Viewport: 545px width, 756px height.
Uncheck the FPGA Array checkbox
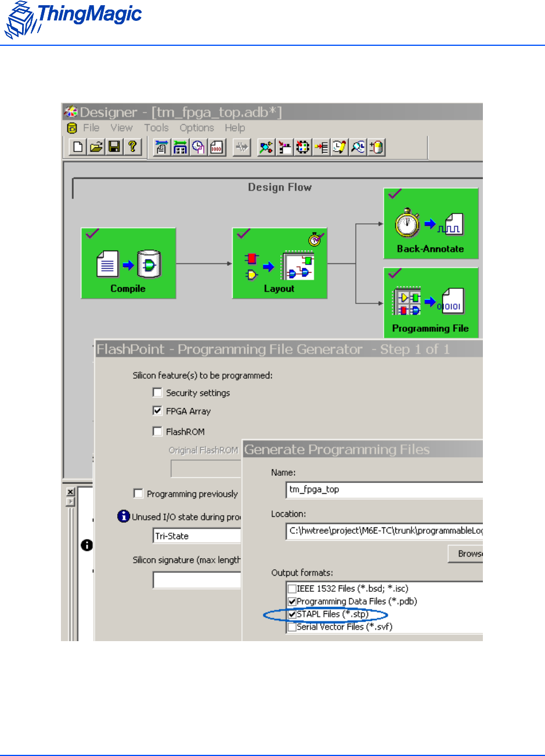[157, 411]
